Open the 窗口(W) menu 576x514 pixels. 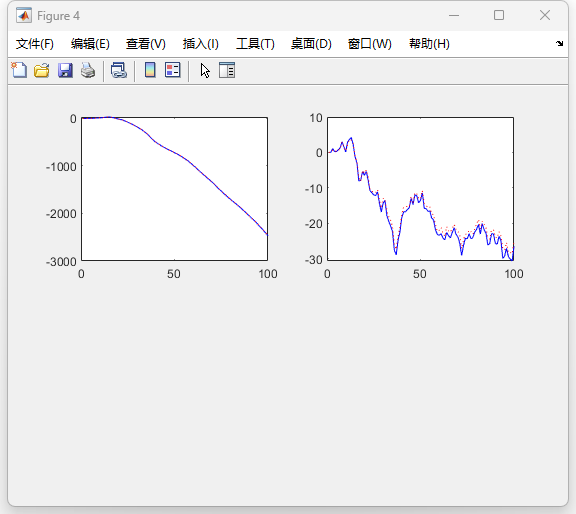[x=370, y=44]
